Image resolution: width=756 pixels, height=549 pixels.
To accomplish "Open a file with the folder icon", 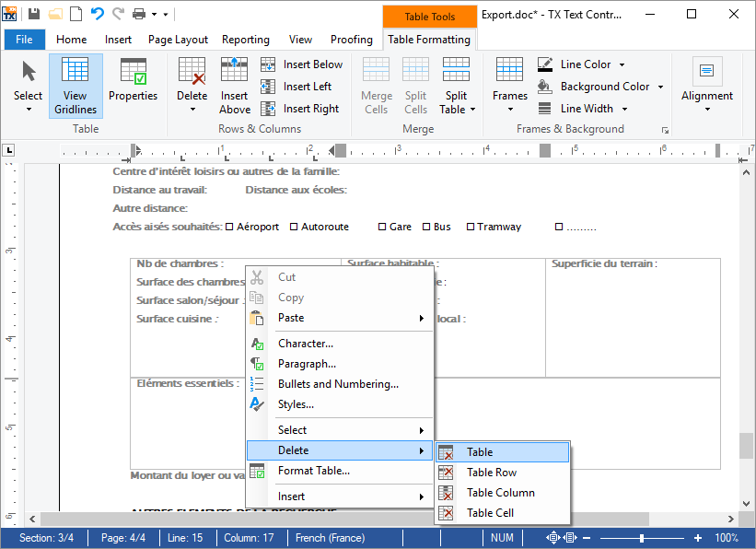I will tap(55, 14).
